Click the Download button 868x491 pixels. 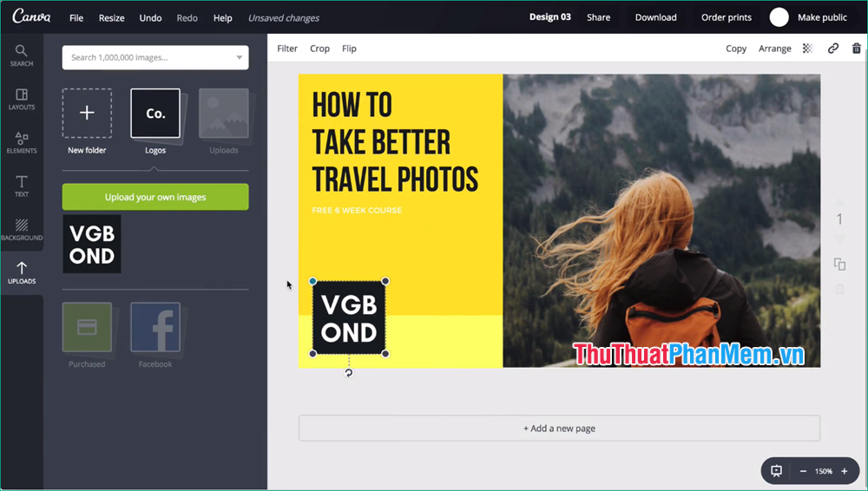point(656,17)
